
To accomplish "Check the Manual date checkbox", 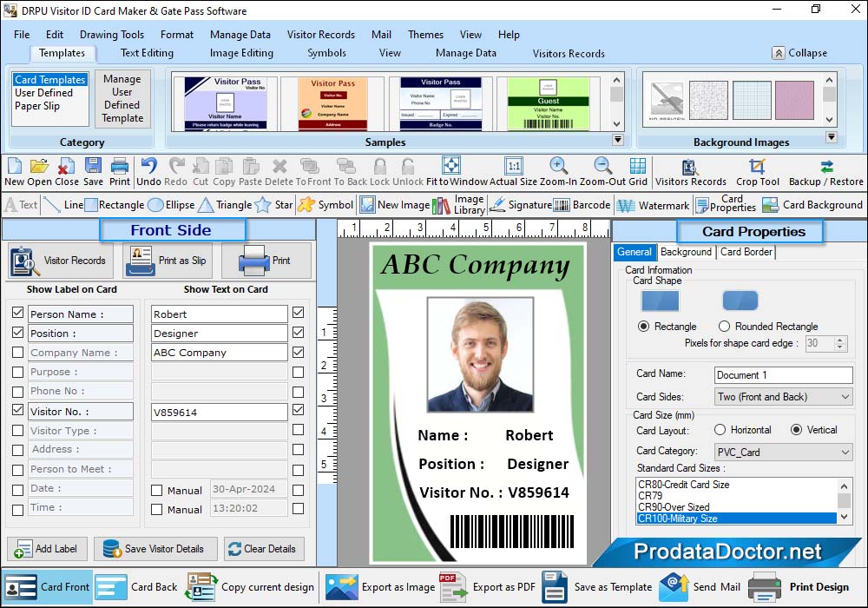I will click(156, 490).
